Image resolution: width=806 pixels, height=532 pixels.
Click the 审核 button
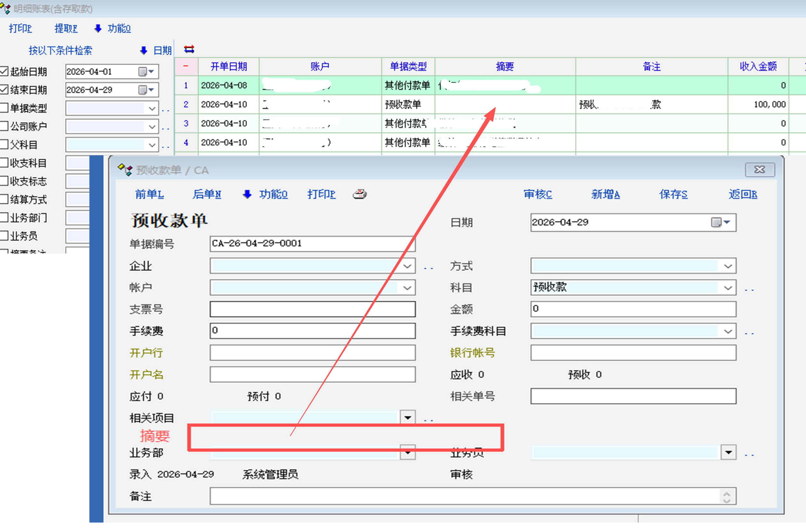click(538, 194)
